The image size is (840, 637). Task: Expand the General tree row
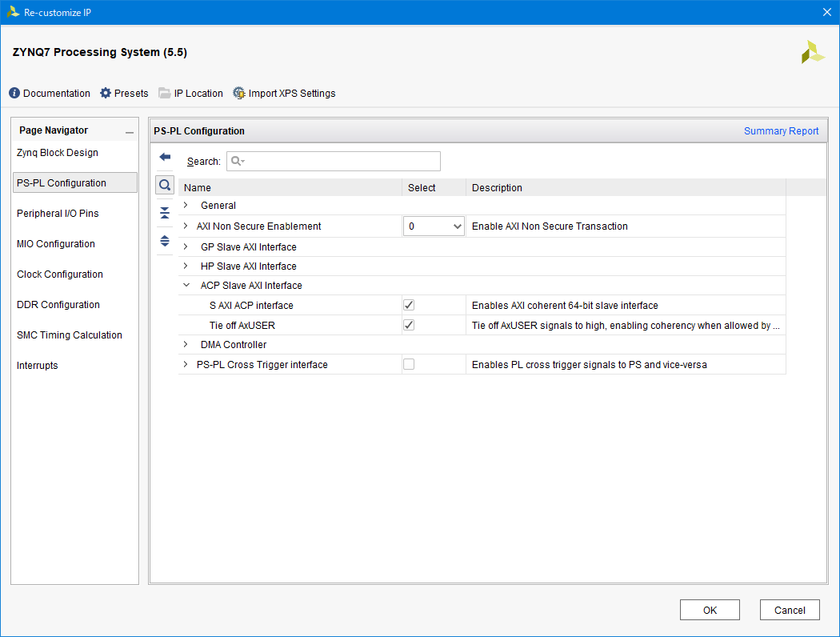[186, 205]
